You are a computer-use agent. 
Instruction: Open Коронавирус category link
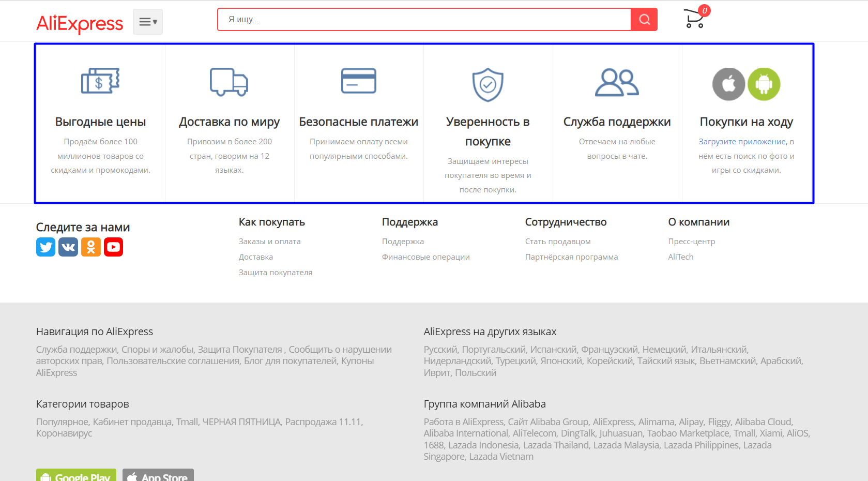click(64, 433)
